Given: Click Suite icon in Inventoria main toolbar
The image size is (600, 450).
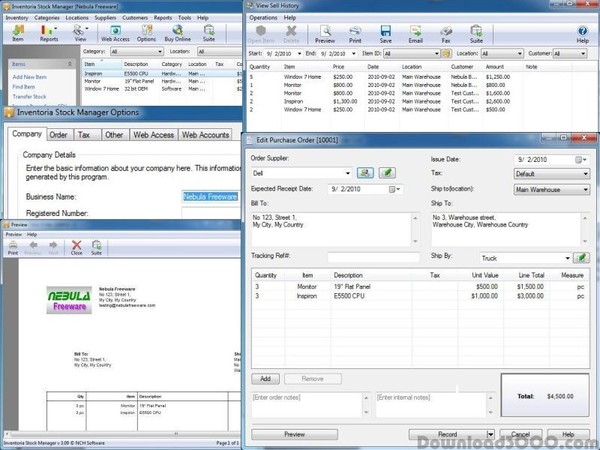Looking at the screenshot, I should coord(209,33).
